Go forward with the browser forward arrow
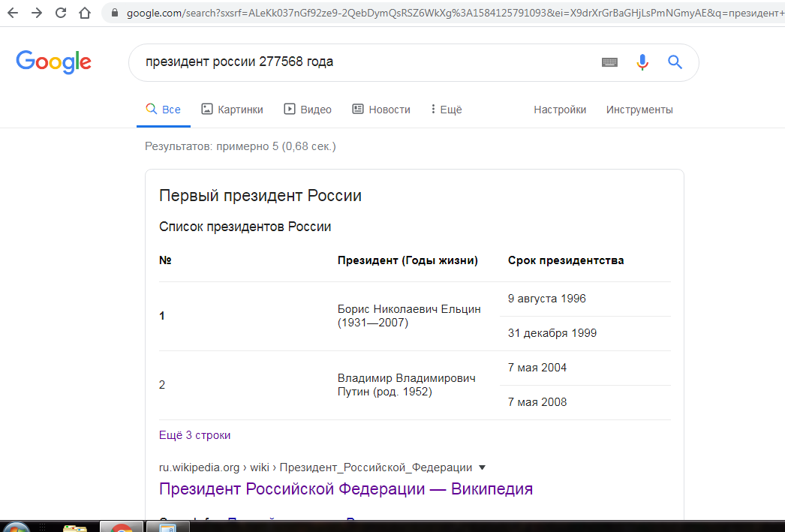 (x=37, y=13)
